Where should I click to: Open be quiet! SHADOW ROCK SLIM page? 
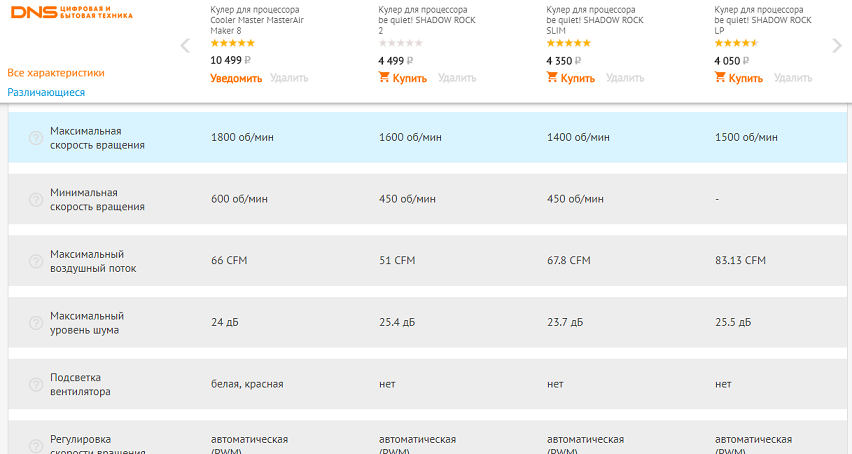point(595,20)
